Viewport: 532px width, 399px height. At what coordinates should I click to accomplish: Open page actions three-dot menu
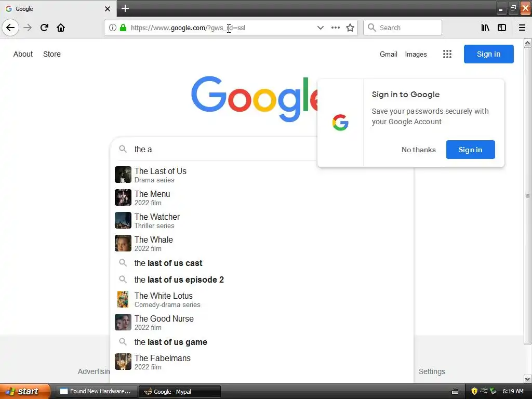point(336,28)
